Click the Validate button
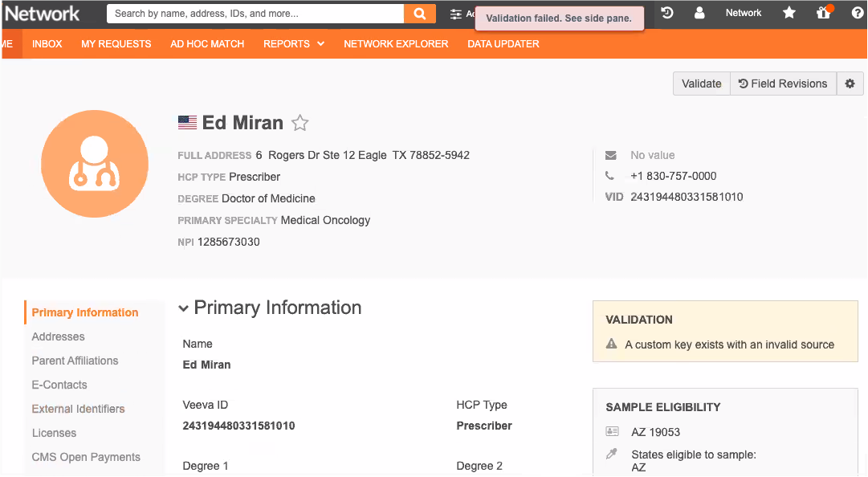Screen dimensions: 868x477 [x=701, y=84]
